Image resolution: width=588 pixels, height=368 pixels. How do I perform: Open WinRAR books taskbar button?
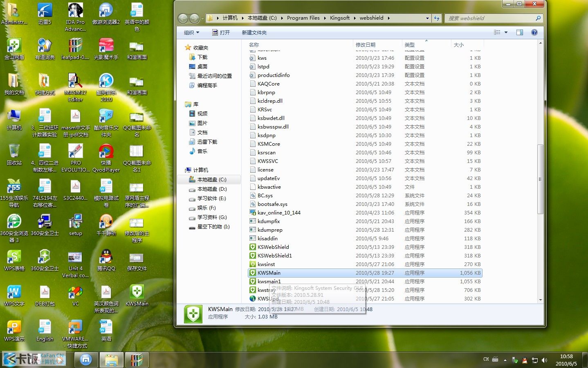click(x=137, y=360)
